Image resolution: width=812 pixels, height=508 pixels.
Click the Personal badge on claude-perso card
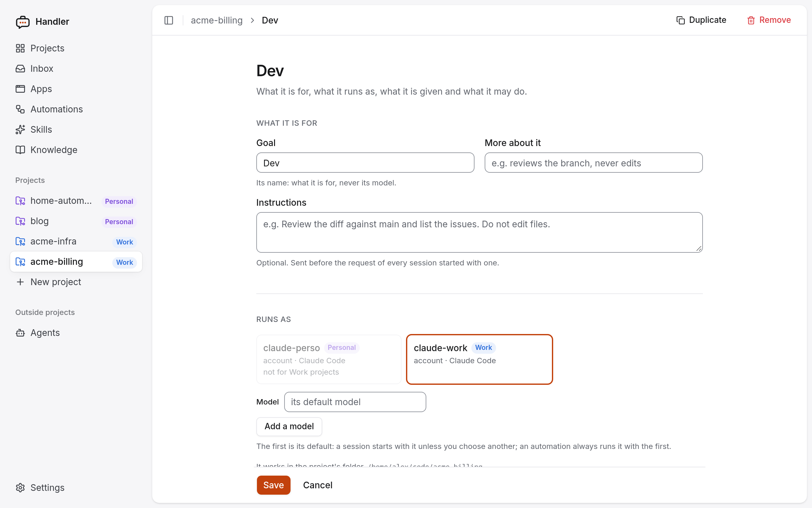342,348
